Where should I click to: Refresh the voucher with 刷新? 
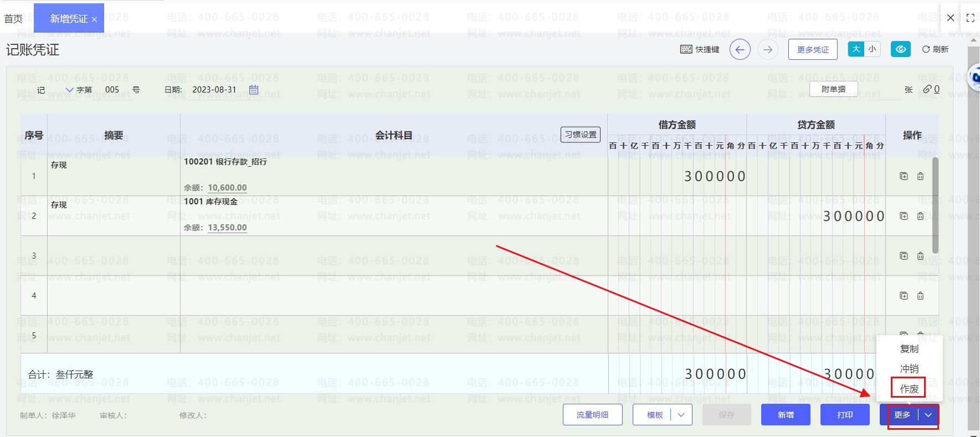tap(935, 49)
